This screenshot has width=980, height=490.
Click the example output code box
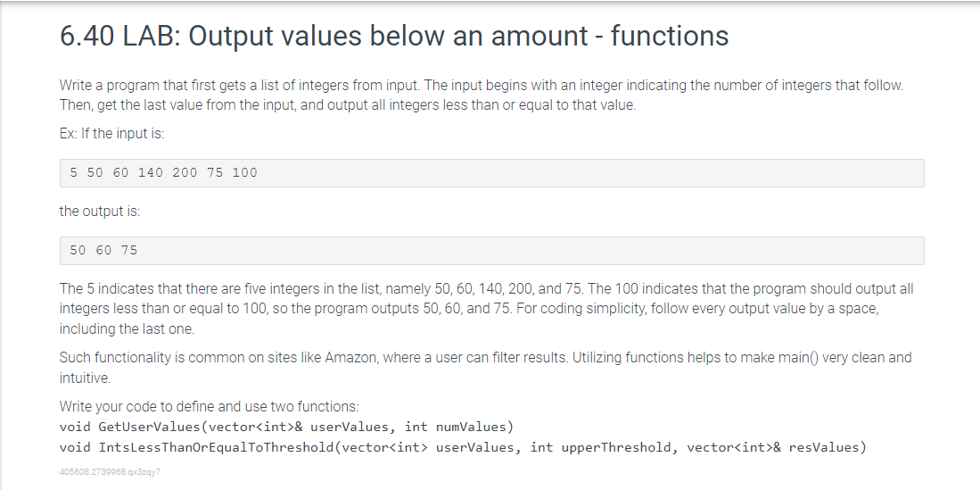coord(492,250)
